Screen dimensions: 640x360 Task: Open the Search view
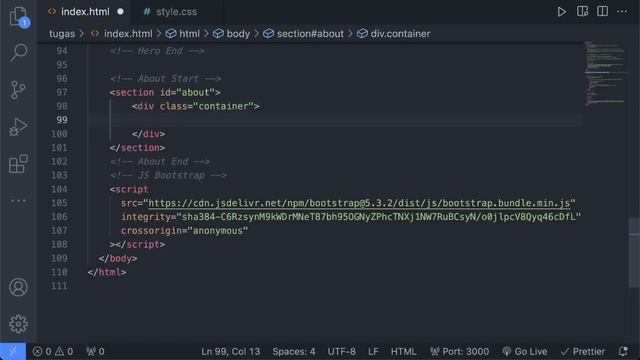18,53
